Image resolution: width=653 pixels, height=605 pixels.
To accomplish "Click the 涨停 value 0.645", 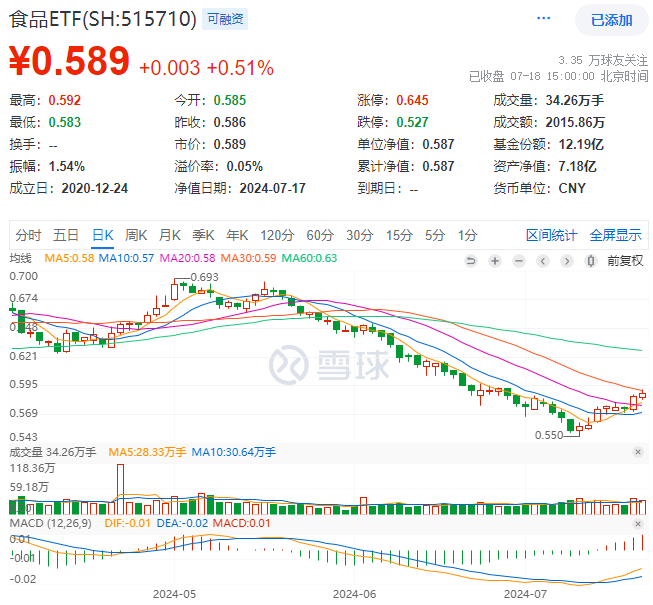I will (x=412, y=100).
